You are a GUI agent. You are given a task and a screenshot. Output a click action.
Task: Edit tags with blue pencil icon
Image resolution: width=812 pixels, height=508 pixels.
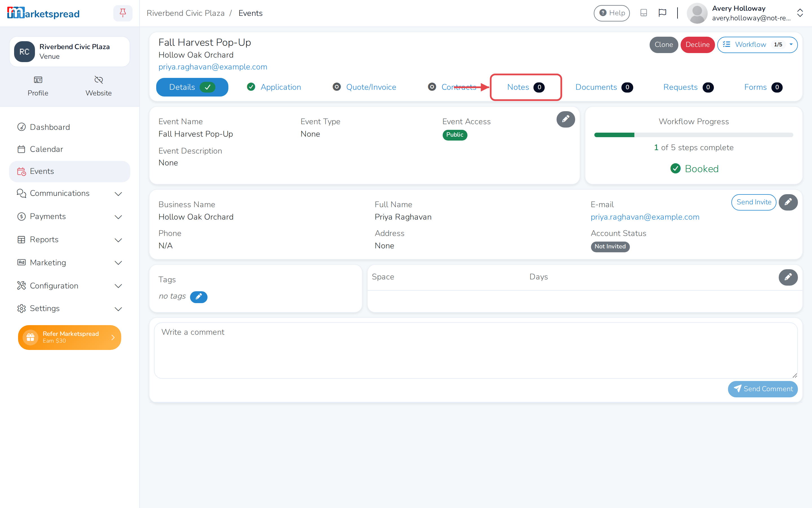tap(199, 297)
